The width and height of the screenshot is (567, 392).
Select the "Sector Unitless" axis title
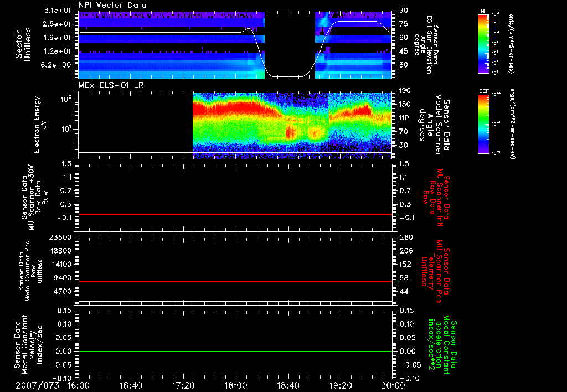pyautogui.click(x=23, y=44)
